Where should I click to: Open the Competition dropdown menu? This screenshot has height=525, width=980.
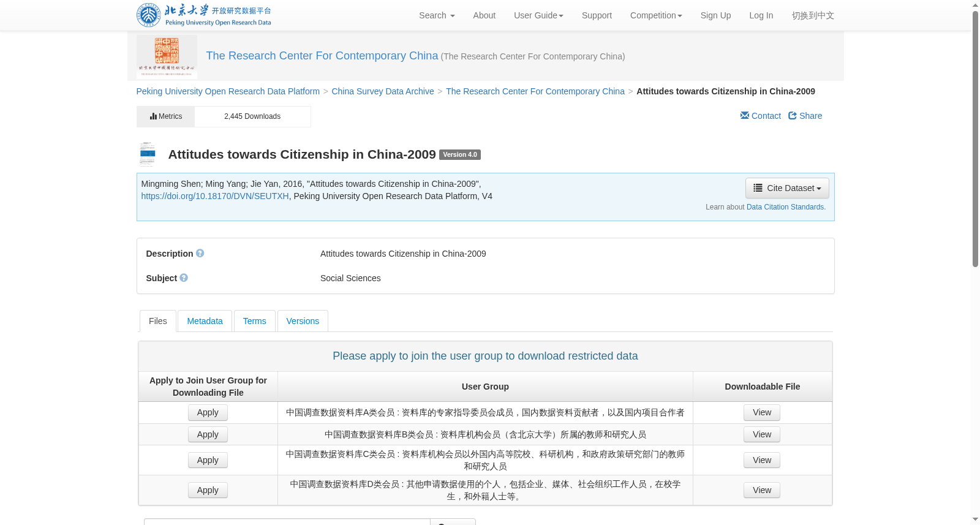point(656,15)
